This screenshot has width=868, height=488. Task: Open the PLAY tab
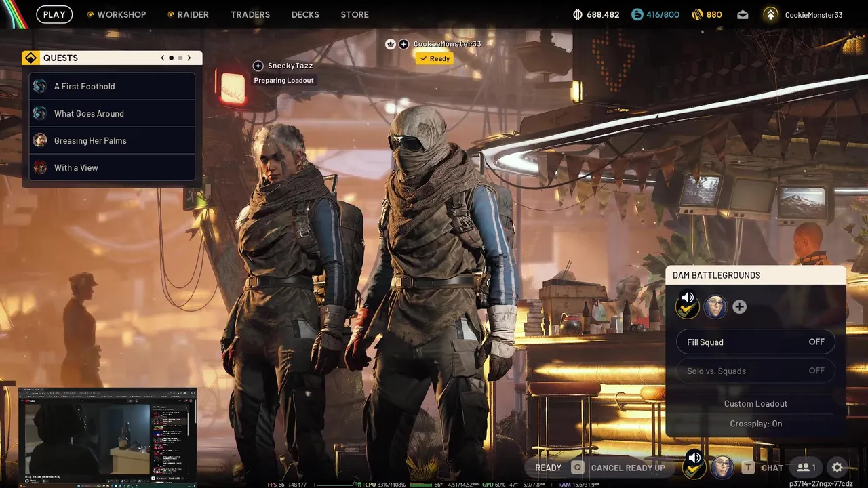tap(54, 14)
